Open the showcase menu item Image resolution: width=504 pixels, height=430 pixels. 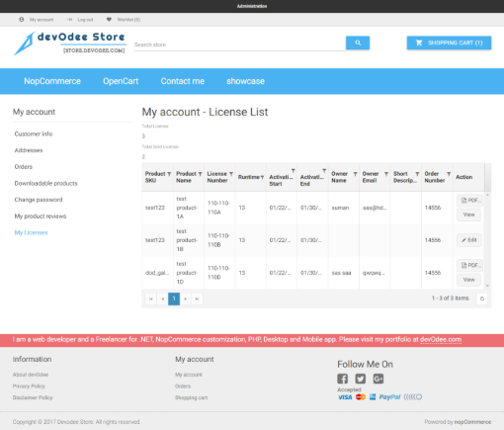click(x=245, y=81)
